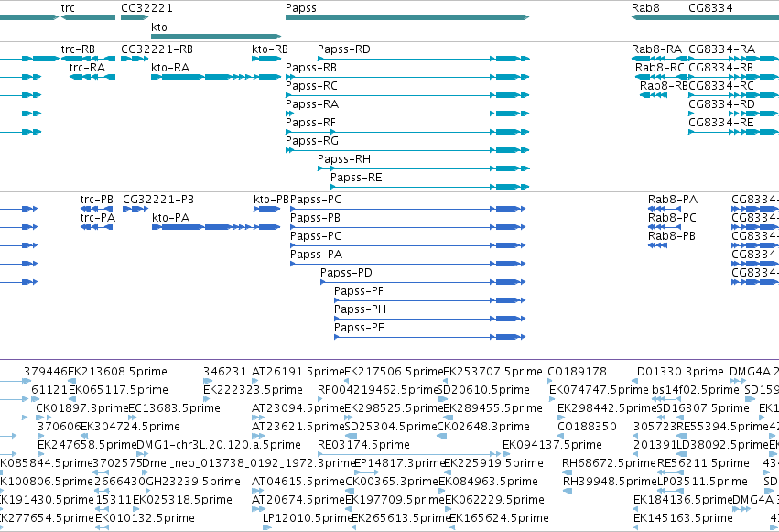Select the Rab8 gene label
Image resolution: width=779 pixels, height=532 pixels.
pos(645,8)
